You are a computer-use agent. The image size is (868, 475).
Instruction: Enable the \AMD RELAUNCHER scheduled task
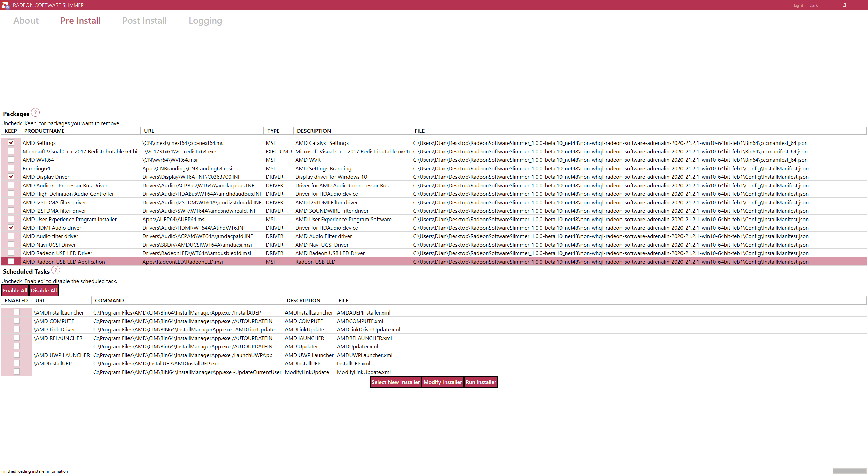[17, 338]
